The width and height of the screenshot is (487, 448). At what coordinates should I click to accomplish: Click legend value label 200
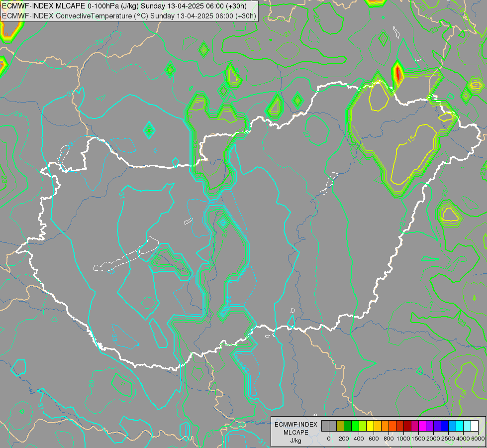click(344, 439)
